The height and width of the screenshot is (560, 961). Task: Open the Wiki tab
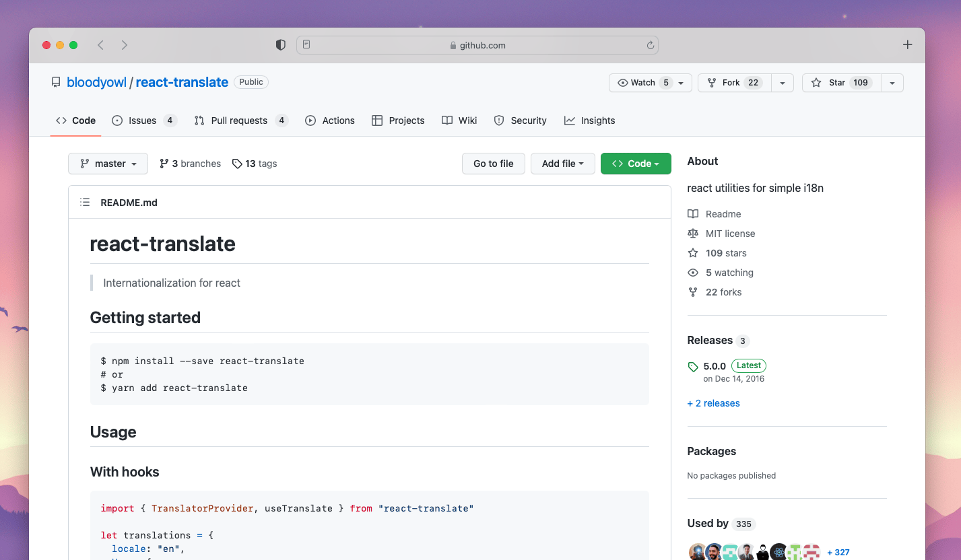[459, 120]
